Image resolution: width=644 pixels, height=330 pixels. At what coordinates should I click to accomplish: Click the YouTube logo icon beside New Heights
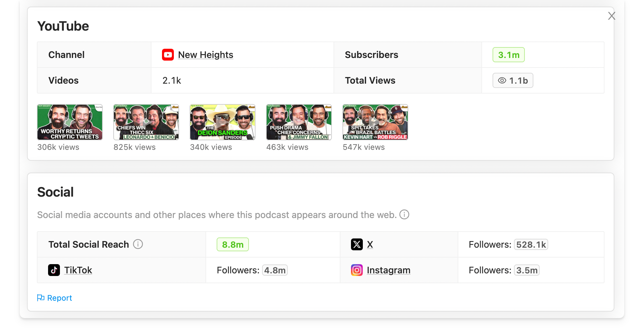pyautogui.click(x=168, y=55)
